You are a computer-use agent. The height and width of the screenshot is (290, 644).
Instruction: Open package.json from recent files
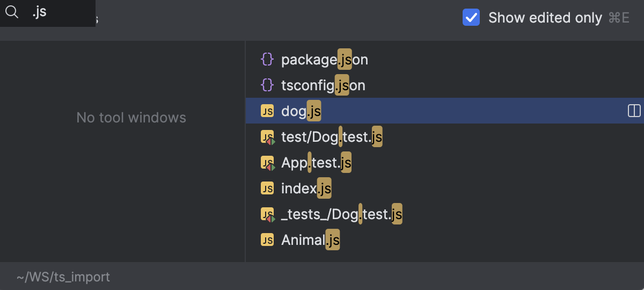click(324, 60)
